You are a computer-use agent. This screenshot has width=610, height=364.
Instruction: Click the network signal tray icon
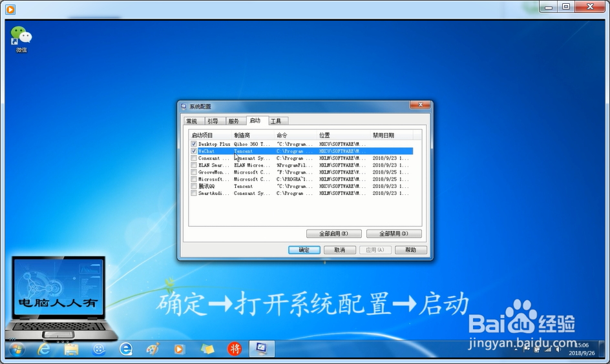pyautogui.click(x=548, y=349)
